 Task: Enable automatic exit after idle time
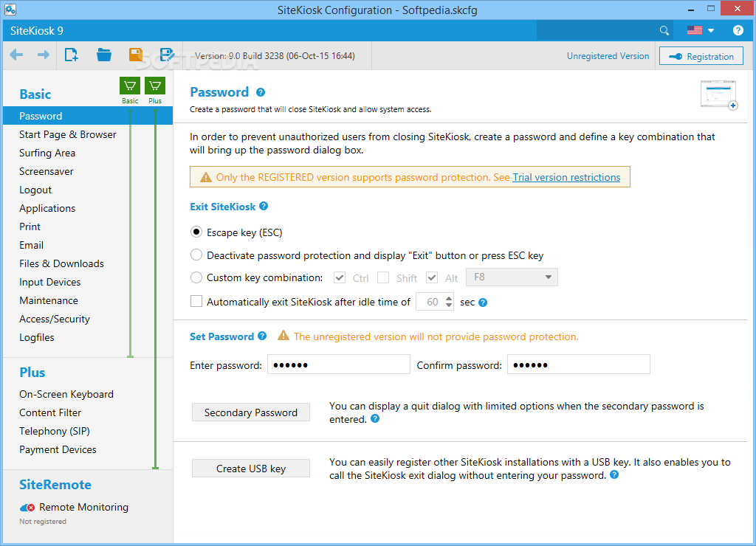pos(196,301)
